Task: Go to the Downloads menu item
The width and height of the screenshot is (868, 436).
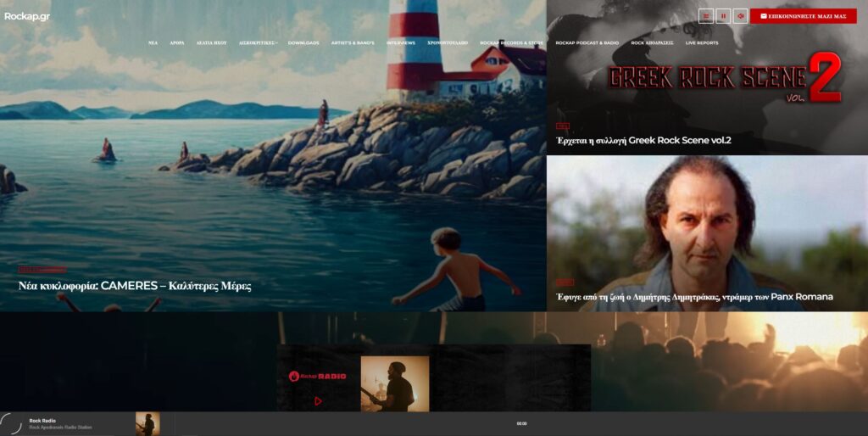Action: [303, 42]
